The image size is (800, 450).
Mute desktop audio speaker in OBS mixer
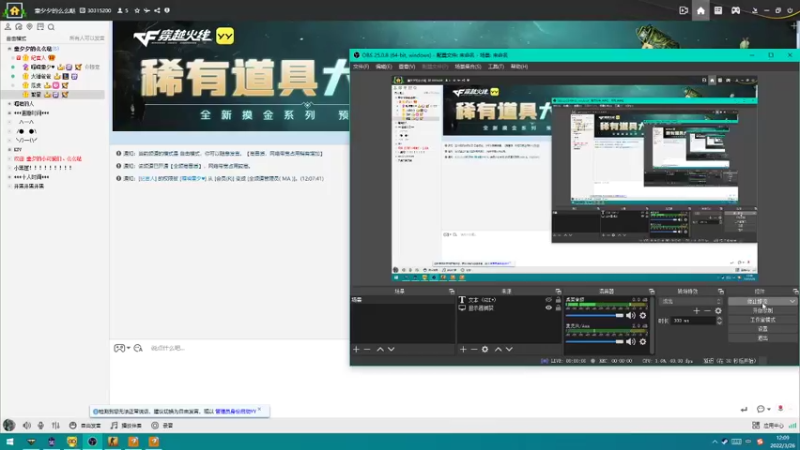point(631,315)
